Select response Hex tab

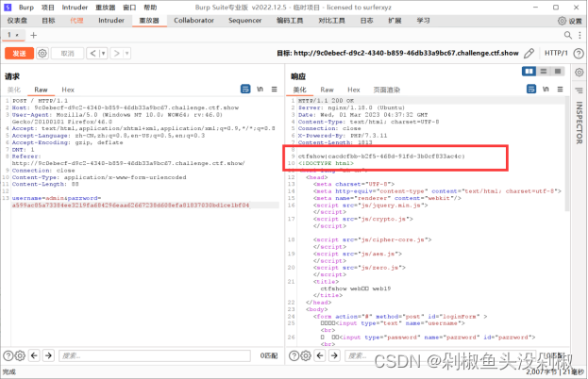tap(354, 90)
